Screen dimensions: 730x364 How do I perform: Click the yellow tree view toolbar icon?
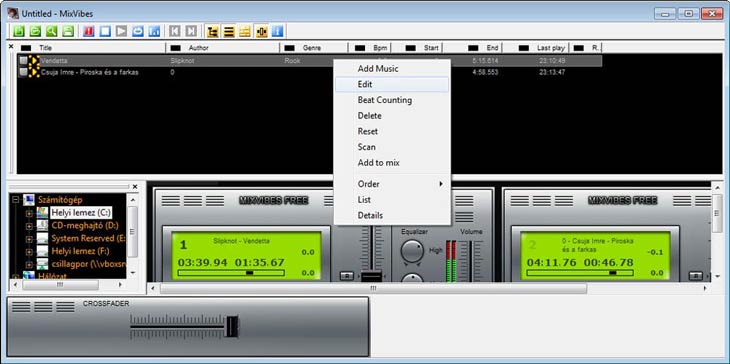212,31
